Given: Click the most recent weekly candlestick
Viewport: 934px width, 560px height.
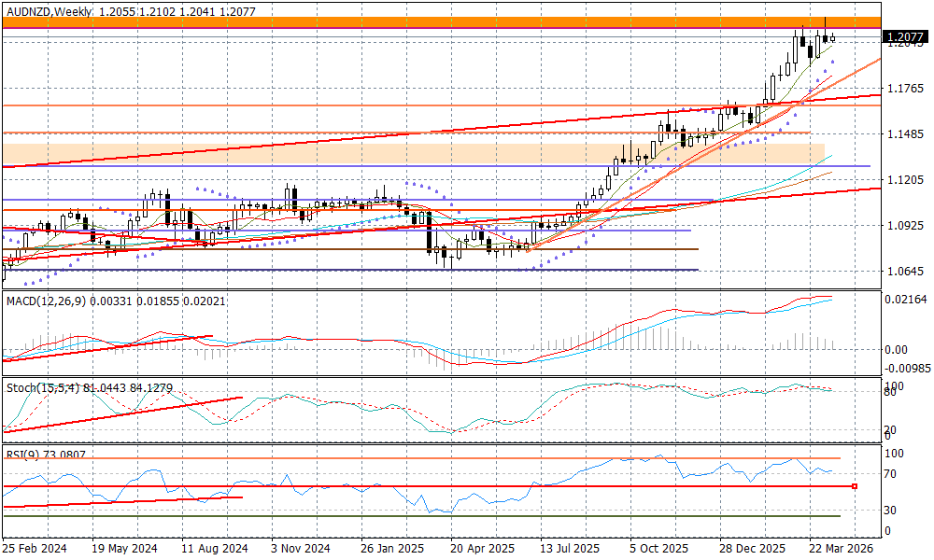Looking at the screenshot, I should 832,38.
